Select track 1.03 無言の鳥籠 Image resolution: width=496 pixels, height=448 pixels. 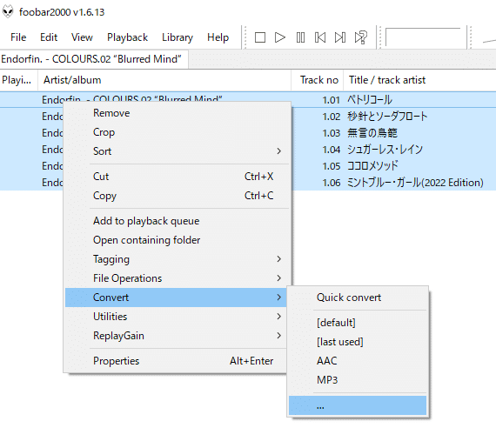(x=372, y=133)
